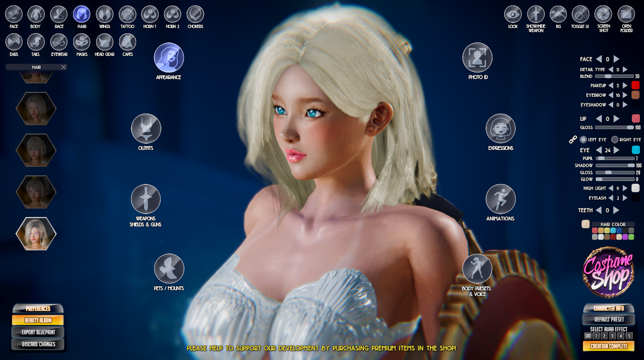Screen dimensions: 644x360
Task: Select the Hair category icon
Action: coord(82,14)
